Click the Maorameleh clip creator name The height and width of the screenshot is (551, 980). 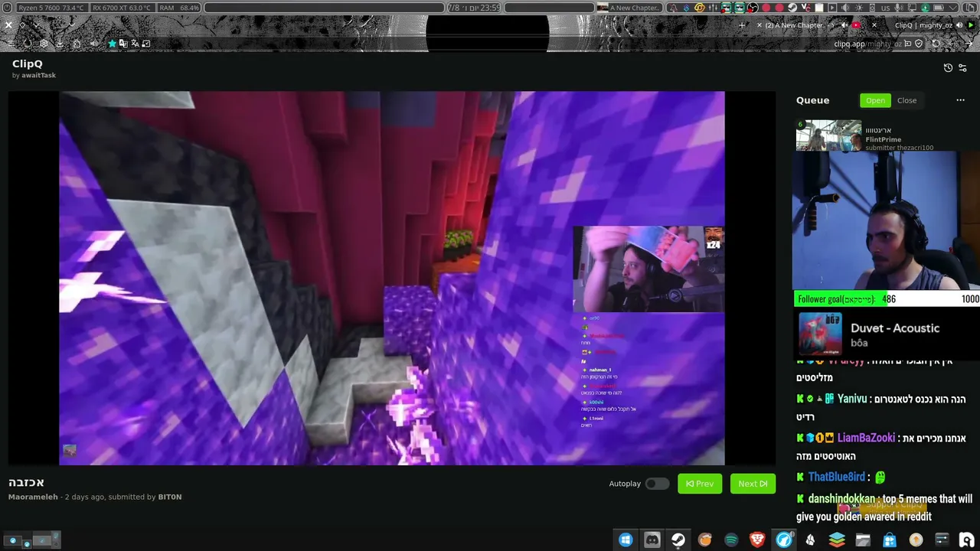33,497
